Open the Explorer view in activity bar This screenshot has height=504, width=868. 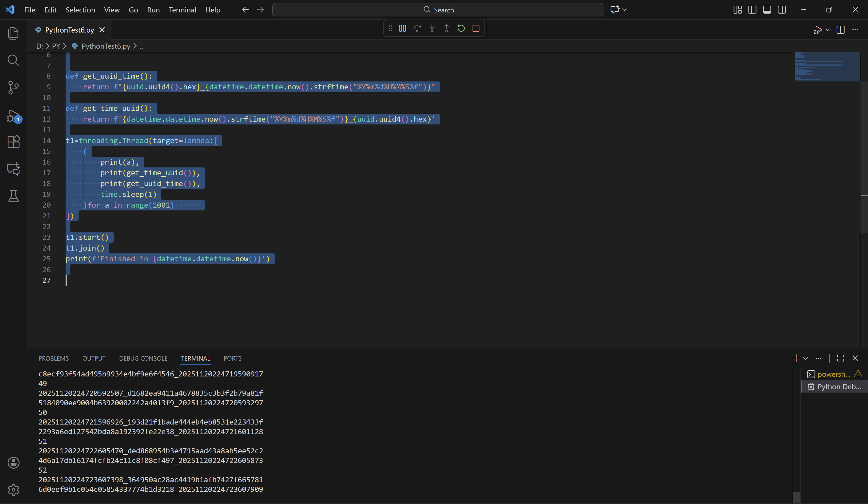tap(13, 33)
